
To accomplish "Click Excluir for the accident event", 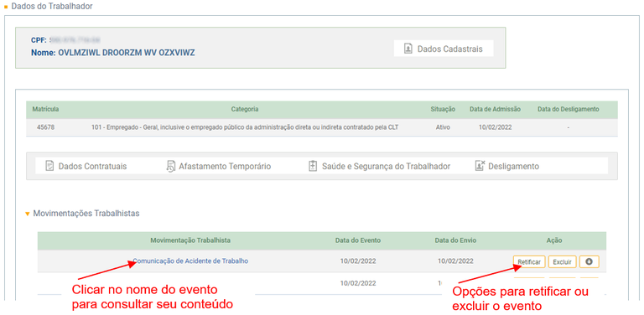I will coord(563,261).
